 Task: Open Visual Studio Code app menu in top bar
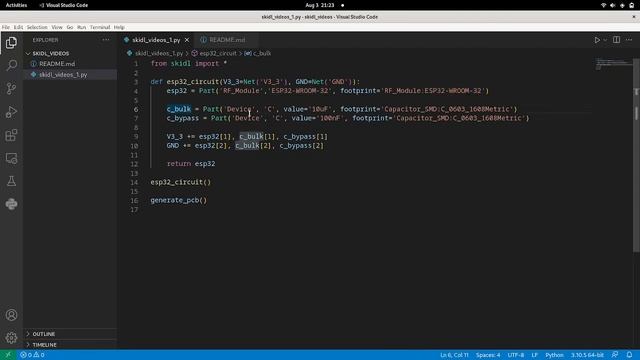click(x=63, y=5)
